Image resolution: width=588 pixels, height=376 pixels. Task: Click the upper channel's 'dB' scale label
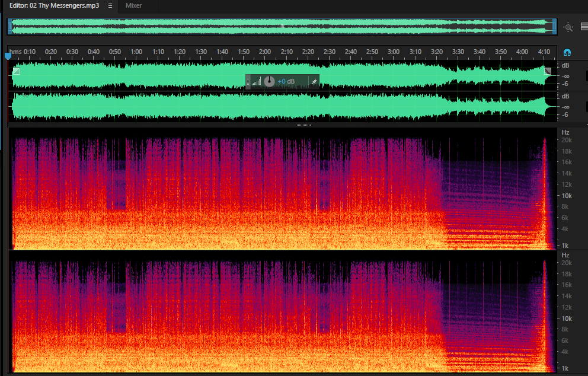point(565,65)
